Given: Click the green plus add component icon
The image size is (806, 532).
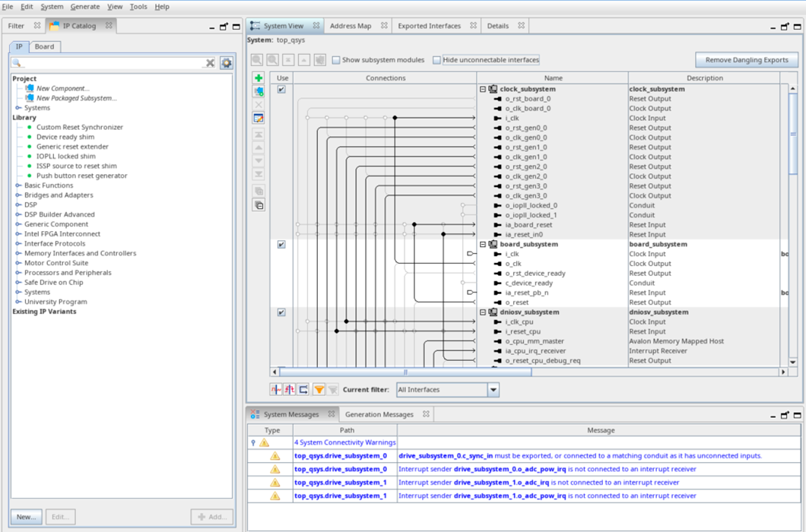Looking at the screenshot, I should point(259,78).
